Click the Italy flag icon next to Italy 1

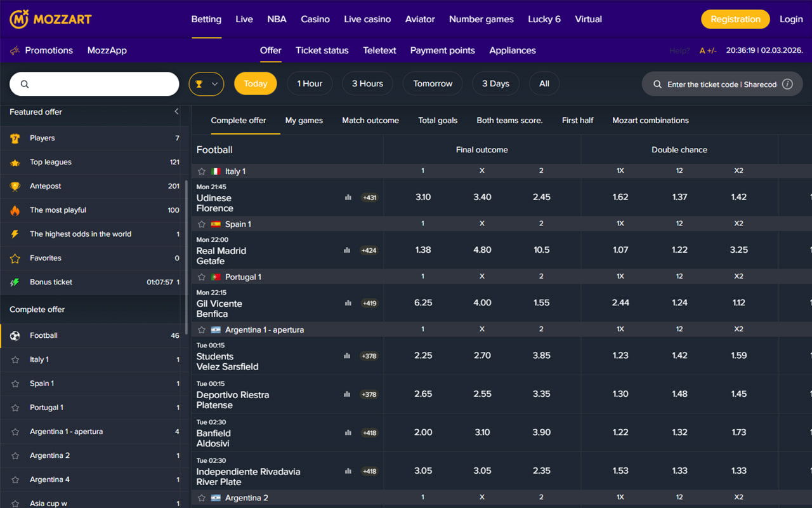point(216,171)
